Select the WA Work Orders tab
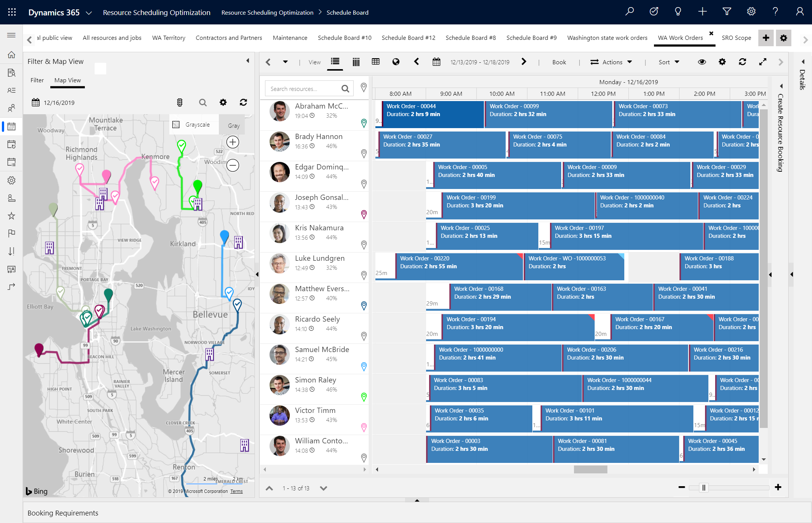Screen dimensions: 812x523 pyautogui.click(x=681, y=37)
